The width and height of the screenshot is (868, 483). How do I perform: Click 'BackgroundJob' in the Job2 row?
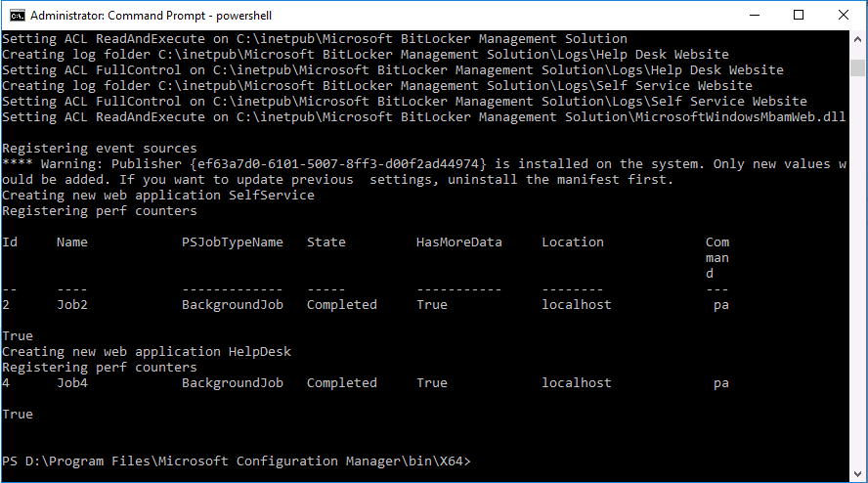[x=233, y=305]
